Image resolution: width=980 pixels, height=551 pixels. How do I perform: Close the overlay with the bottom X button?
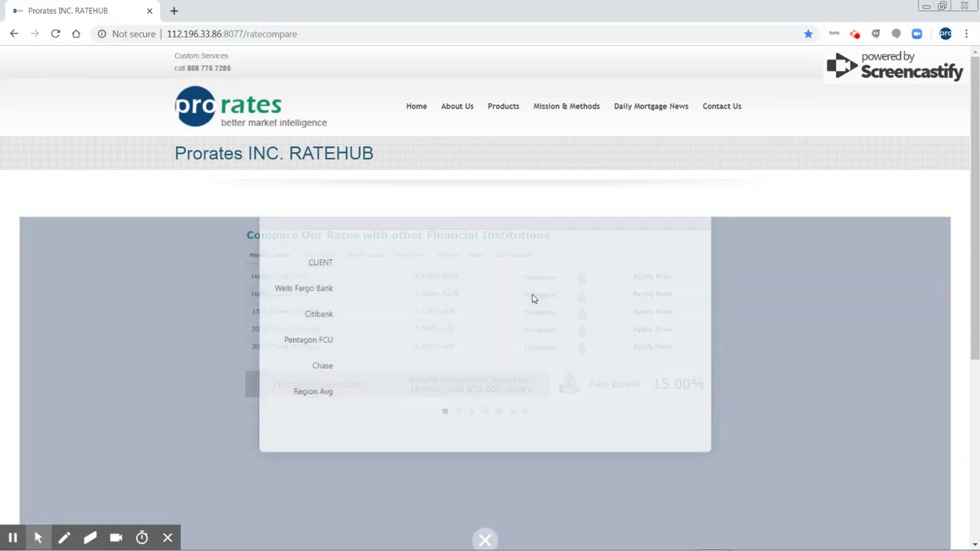click(485, 540)
